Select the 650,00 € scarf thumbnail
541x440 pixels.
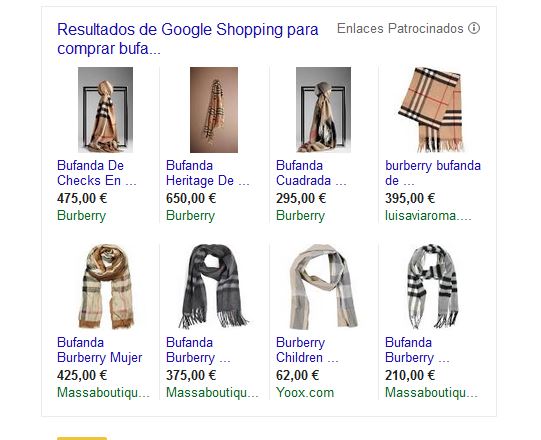[x=214, y=110]
